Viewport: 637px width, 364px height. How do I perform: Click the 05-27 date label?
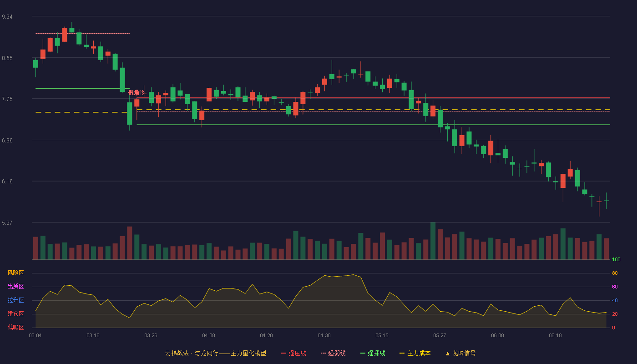[440, 335]
